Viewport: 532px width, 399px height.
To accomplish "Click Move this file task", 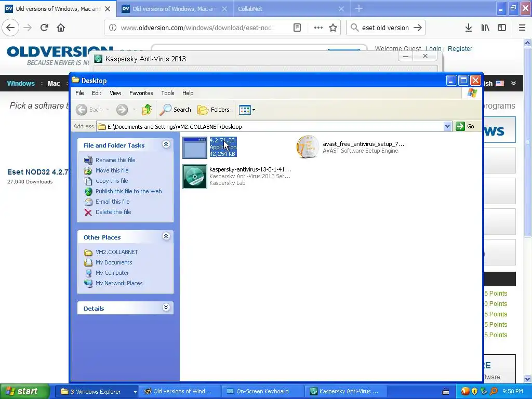I will 112,170.
